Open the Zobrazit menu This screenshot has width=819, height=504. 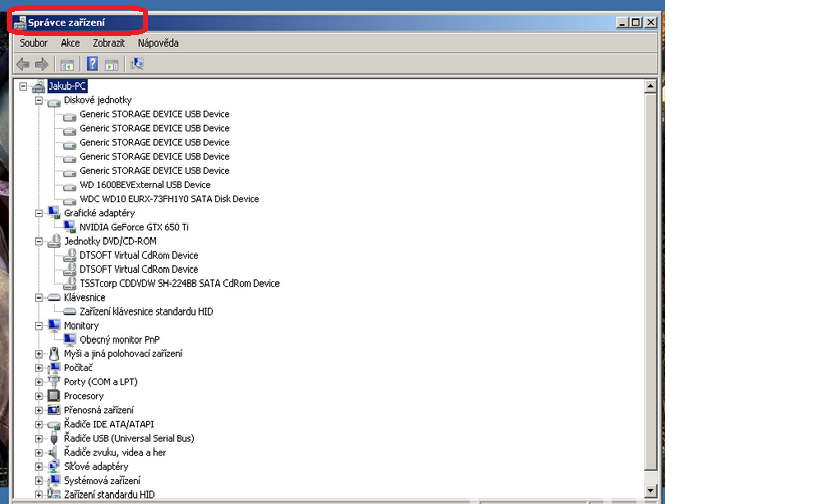click(x=109, y=43)
